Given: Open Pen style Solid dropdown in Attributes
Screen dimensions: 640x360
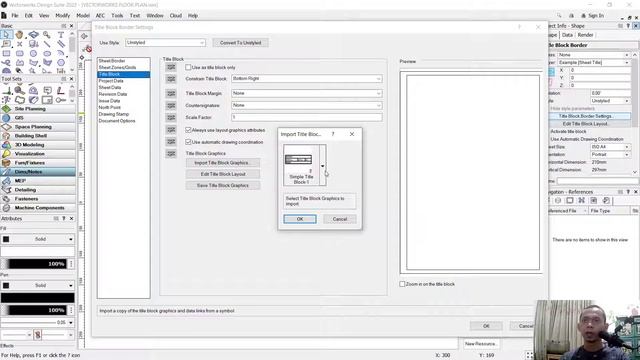Looking at the screenshot, I should tap(38, 285).
